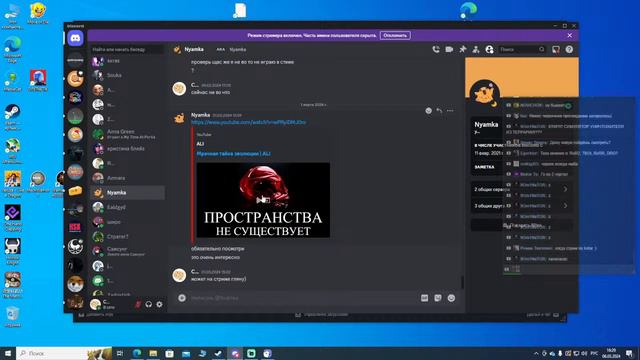Start a video call with Nyamka

click(x=449, y=49)
